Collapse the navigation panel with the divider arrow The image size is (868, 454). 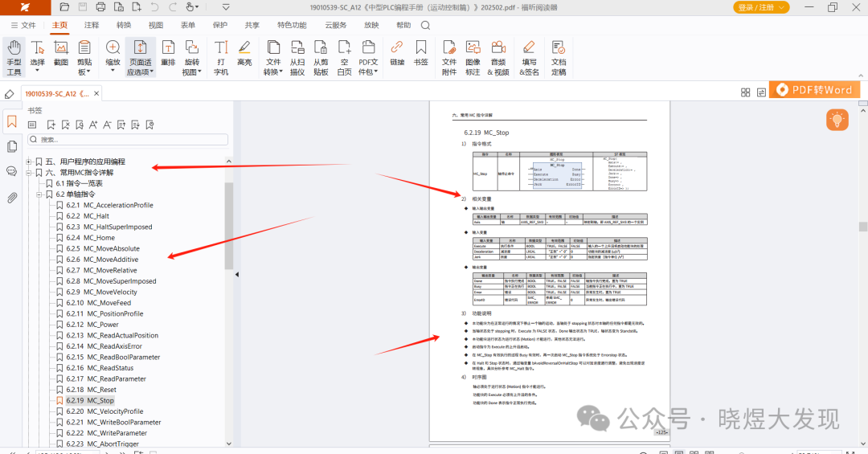(236, 275)
